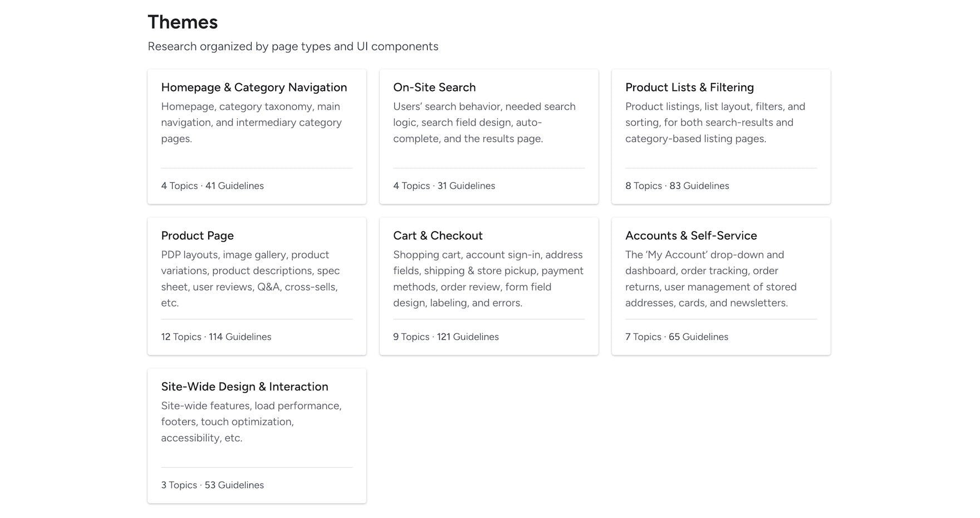
Task: Click the '3 Topics · 53 Guidelines' footer
Action: (212, 485)
